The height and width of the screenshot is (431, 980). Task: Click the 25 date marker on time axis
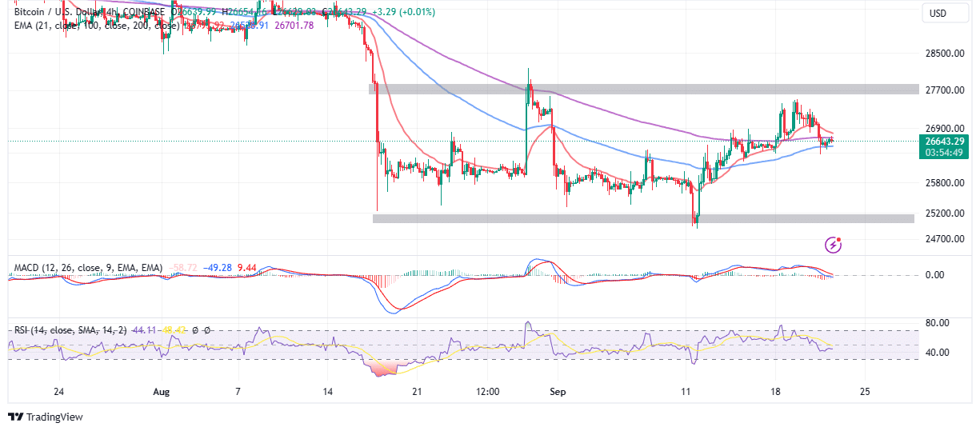(x=863, y=393)
